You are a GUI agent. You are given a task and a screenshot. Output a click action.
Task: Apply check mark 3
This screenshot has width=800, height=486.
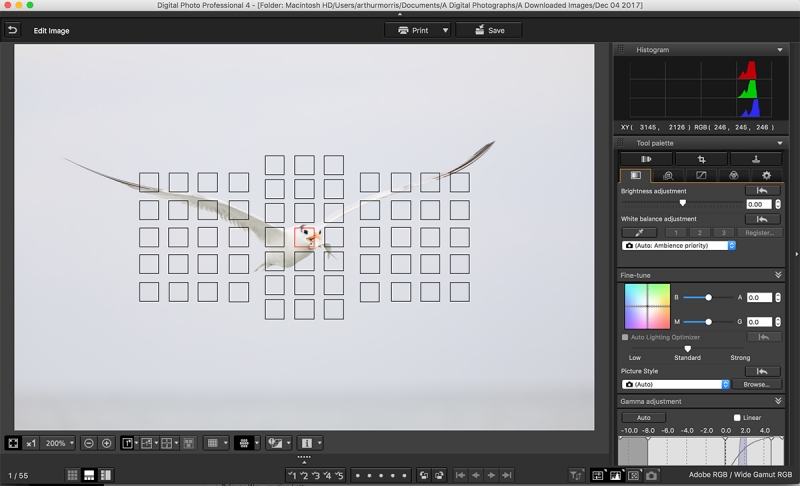click(316, 475)
